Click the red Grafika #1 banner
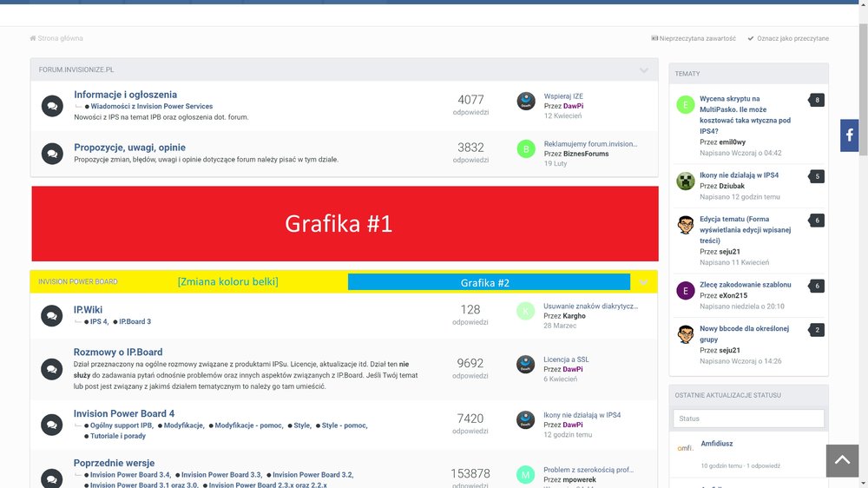The height and width of the screenshot is (488, 868). coord(345,224)
